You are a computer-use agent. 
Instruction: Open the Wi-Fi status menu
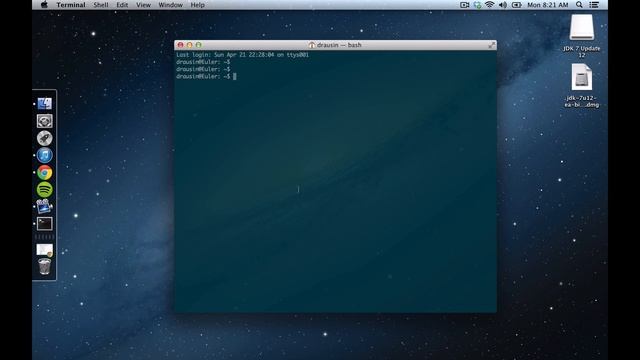490,5
